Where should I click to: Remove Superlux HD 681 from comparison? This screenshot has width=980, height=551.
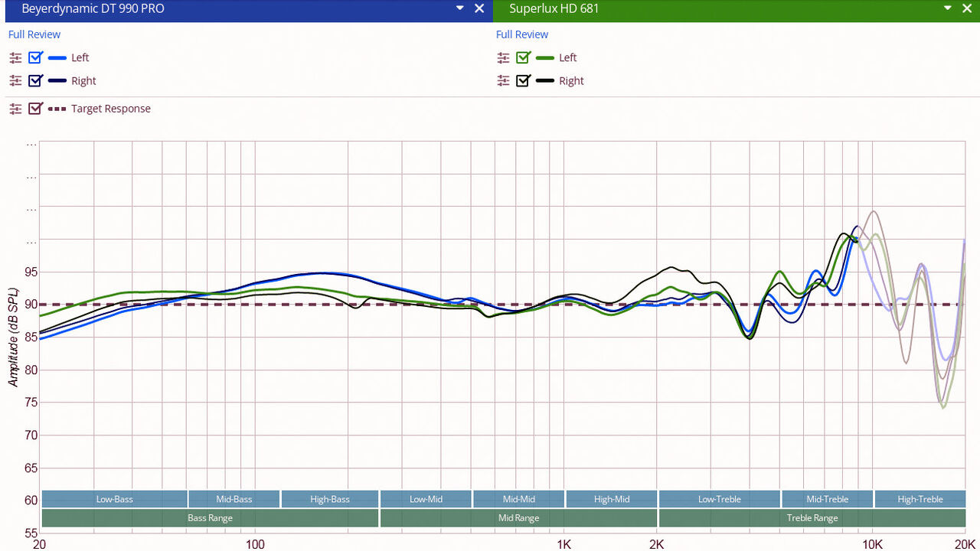click(968, 8)
